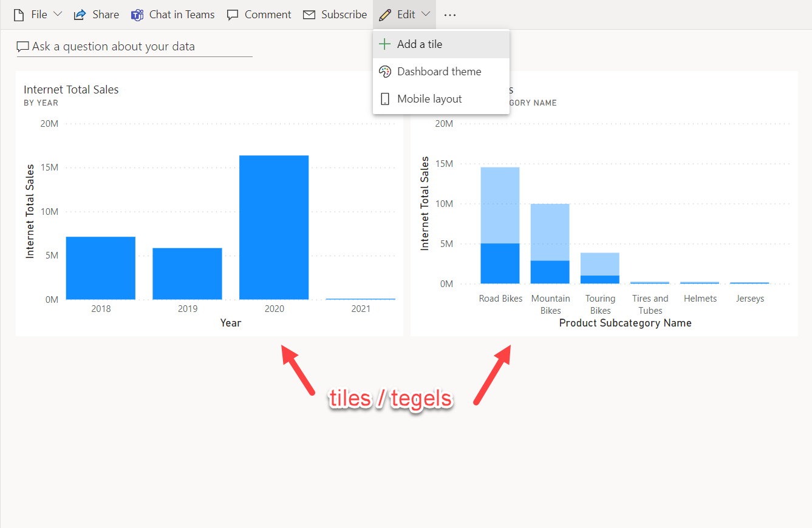
Task: Expand the File menu chevron
Action: 58,14
